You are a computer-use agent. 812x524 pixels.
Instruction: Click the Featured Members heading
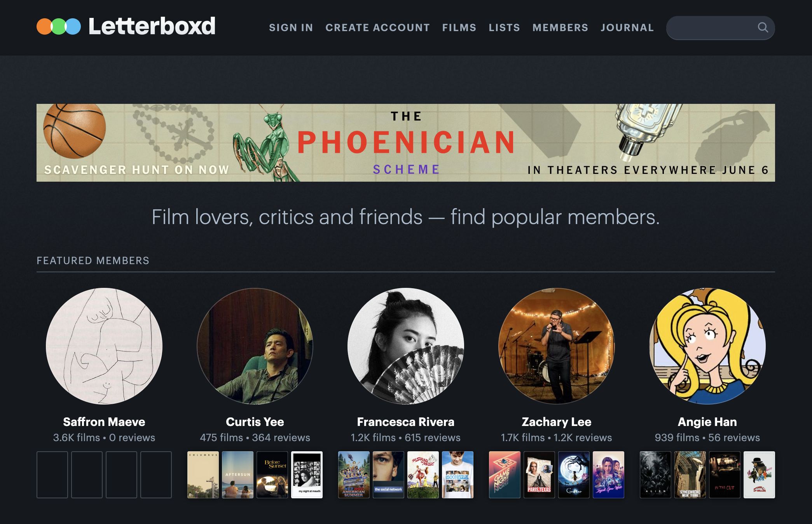93,261
